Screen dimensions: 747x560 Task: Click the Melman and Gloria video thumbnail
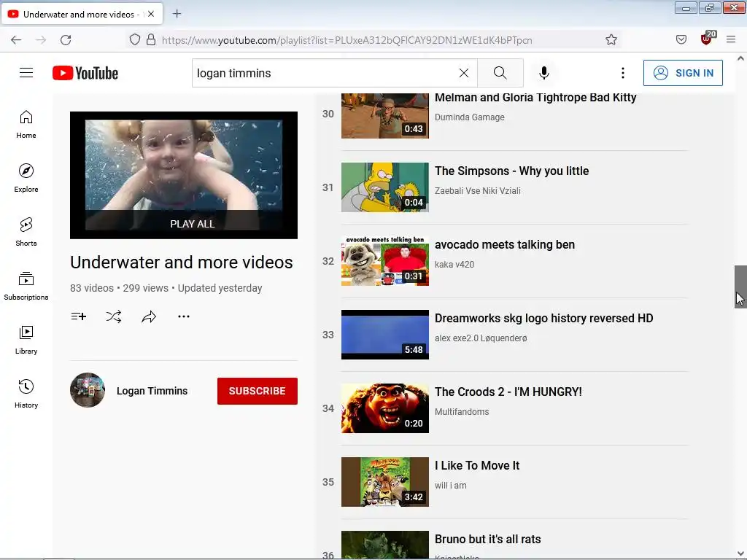(x=385, y=116)
